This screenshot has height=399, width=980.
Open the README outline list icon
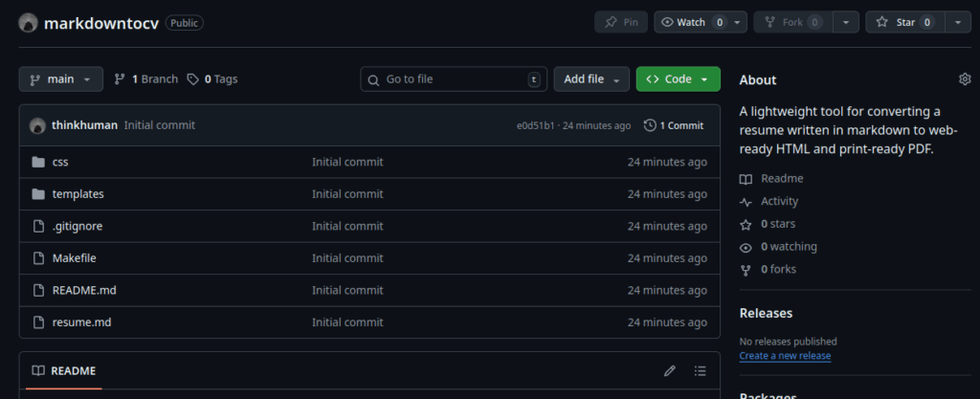click(x=700, y=371)
